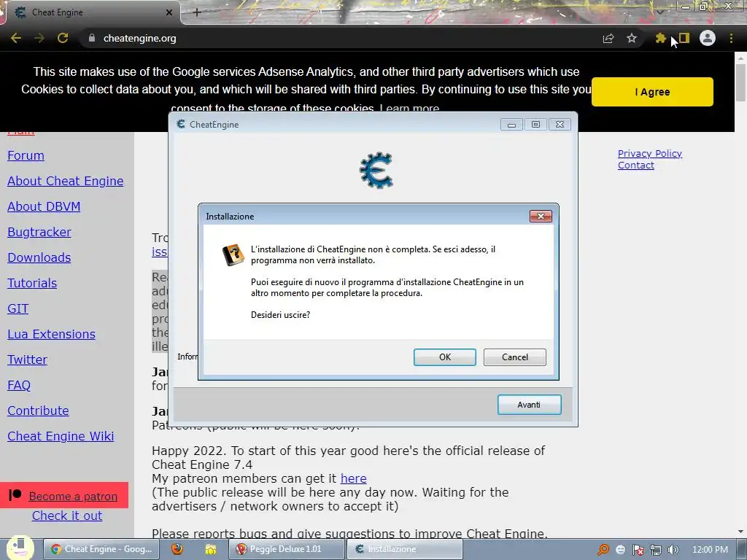The height and width of the screenshot is (560, 747).
Task: Open file explorer folder taskbar icon
Action: click(x=210, y=549)
